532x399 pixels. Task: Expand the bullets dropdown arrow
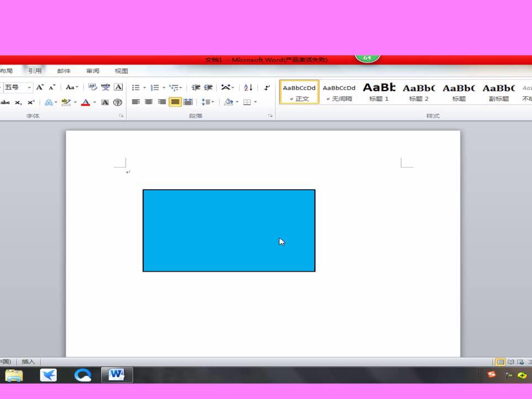[x=144, y=88]
